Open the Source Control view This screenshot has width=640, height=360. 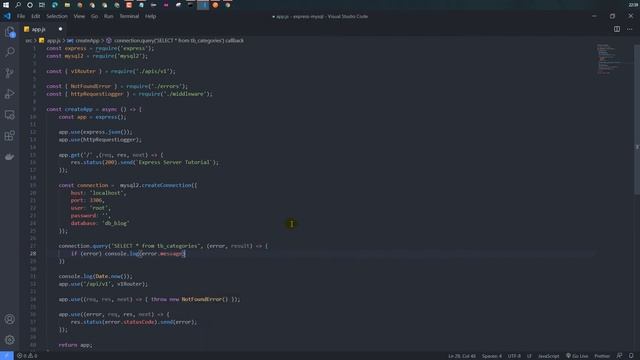tap(10, 73)
